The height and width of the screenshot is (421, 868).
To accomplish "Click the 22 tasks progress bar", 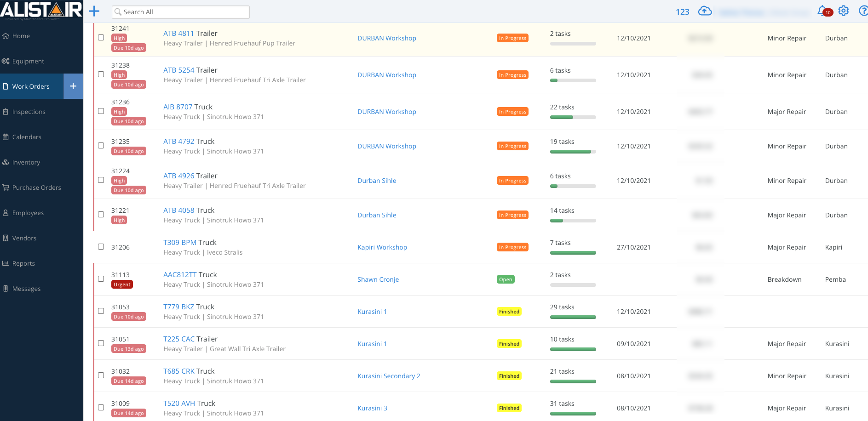I will point(573,117).
